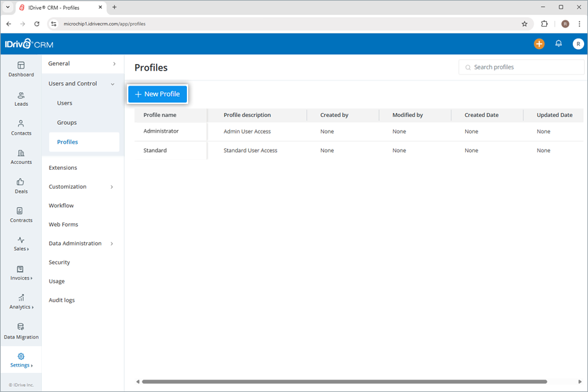588x392 pixels.
Task: Collapse the Users and Control section
Action: [73, 83]
